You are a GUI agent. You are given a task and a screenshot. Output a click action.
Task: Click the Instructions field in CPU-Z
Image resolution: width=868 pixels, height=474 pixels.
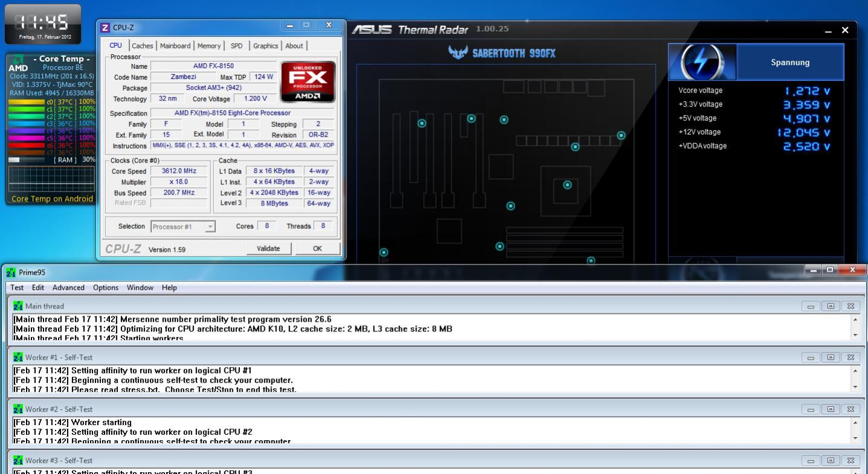242,146
